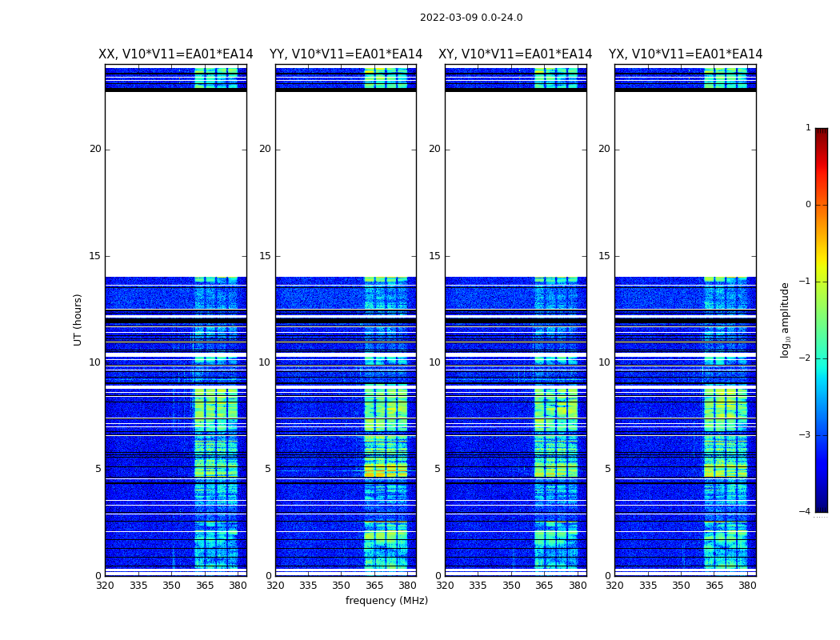840x640 pixels.
Task: Click the YY, V10*V11=EA01*EA14 panel title
Action: click(346, 54)
